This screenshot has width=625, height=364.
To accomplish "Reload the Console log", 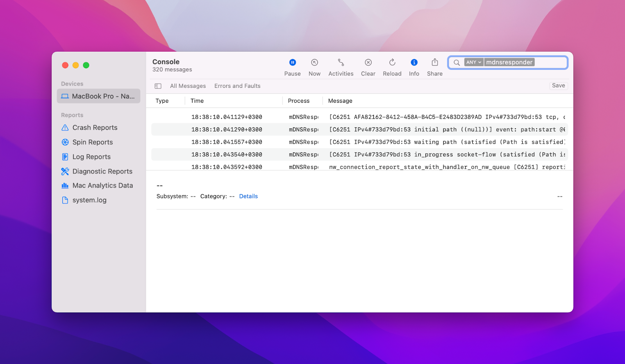I will pyautogui.click(x=392, y=67).
